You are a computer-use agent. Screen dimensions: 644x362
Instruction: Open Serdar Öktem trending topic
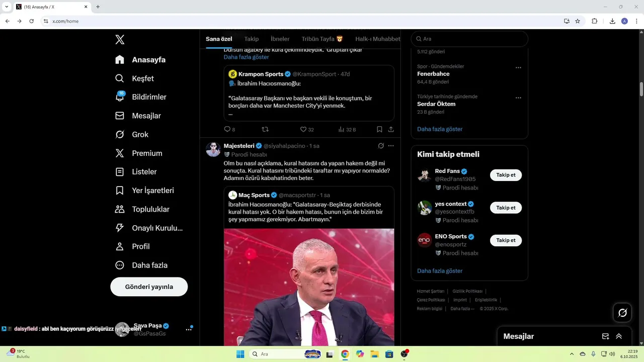click(436, 104)
